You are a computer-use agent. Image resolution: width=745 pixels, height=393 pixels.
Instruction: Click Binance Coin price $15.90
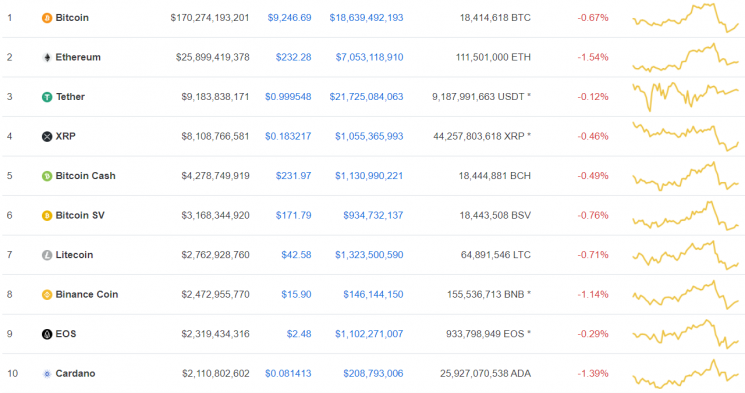click(296, 294)
